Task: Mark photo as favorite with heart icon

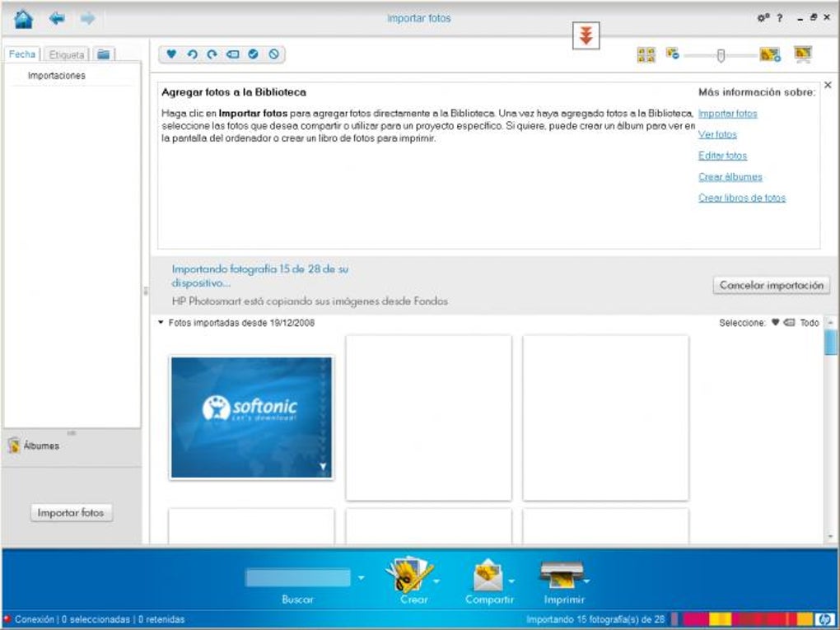Action: pyautogui.click(x=171, y=54)
